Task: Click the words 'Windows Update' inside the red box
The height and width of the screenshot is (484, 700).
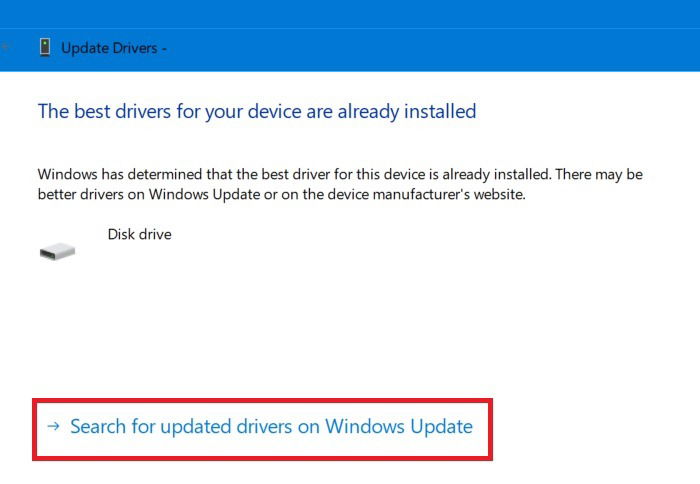Action: pos(399,426)
